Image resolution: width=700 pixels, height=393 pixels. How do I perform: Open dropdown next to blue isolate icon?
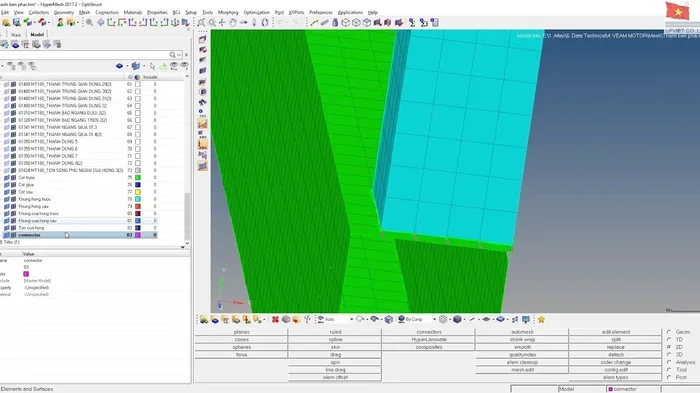click(x=127, y=66)
